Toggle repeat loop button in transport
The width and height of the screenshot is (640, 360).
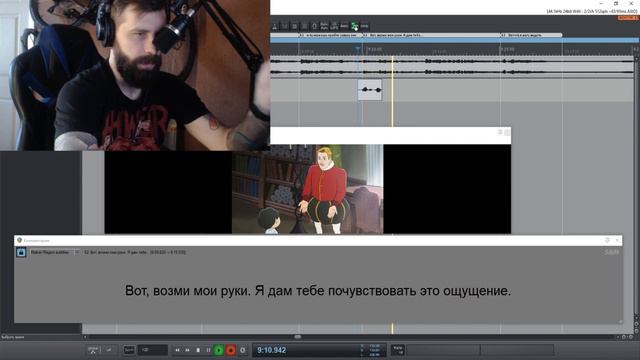pos(242,350)
